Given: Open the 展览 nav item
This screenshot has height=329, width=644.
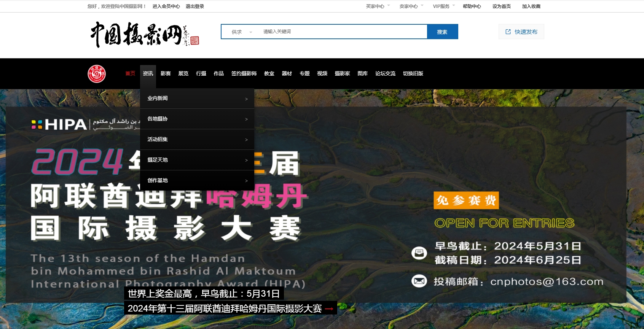Looking at the screenshot, I should click(x=183, y=74).
